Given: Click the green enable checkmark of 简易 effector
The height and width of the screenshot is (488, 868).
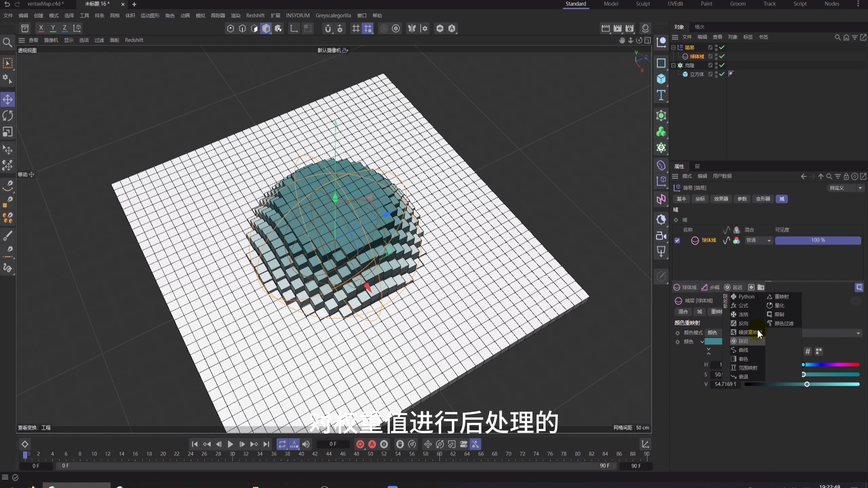Looking at the screenshot, I should tap(722, 47).
